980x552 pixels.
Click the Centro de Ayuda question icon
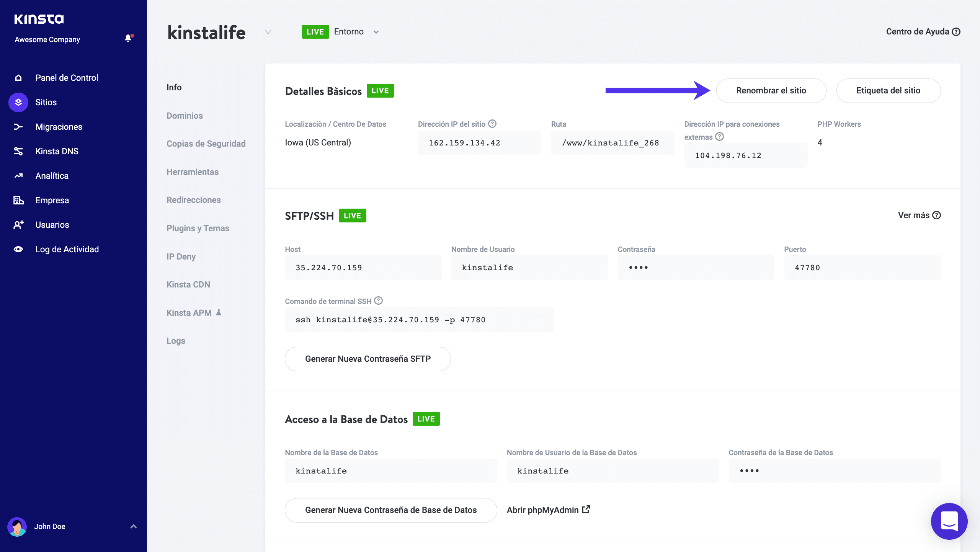coord(956,32)
